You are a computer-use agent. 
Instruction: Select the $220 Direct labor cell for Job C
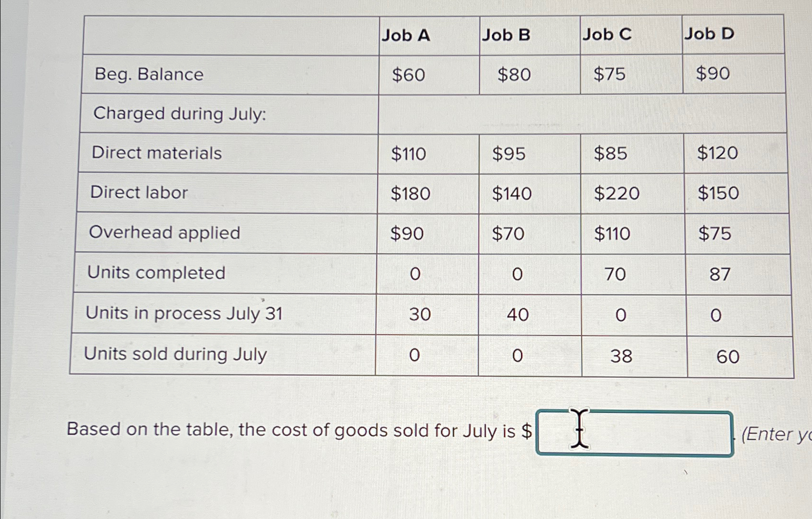click(x=617, y=193)
